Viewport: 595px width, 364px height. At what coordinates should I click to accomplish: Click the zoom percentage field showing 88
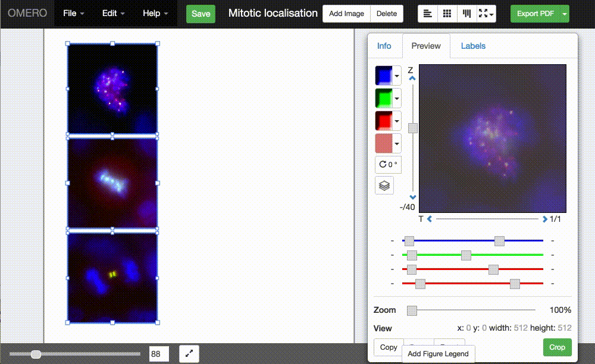coord(159,354)
